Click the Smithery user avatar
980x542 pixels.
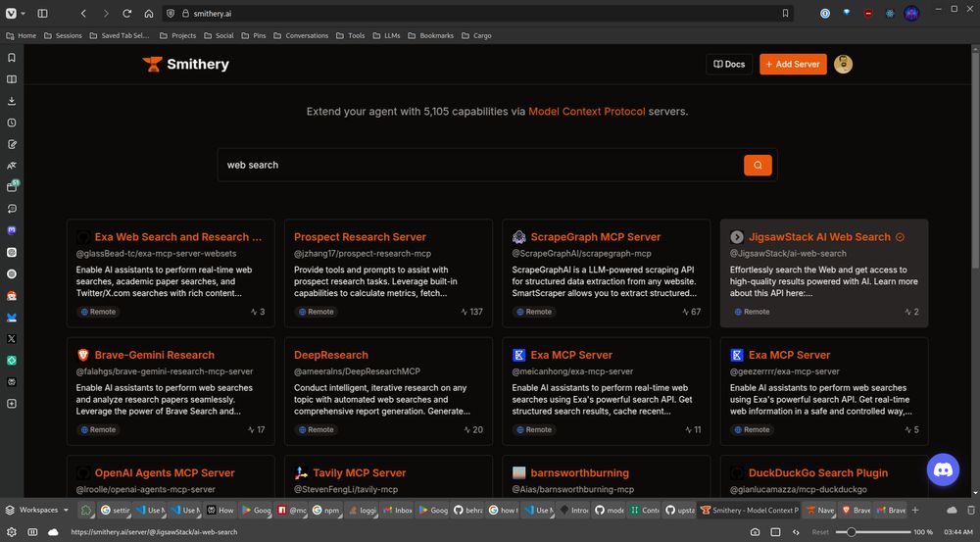point(843,64)
